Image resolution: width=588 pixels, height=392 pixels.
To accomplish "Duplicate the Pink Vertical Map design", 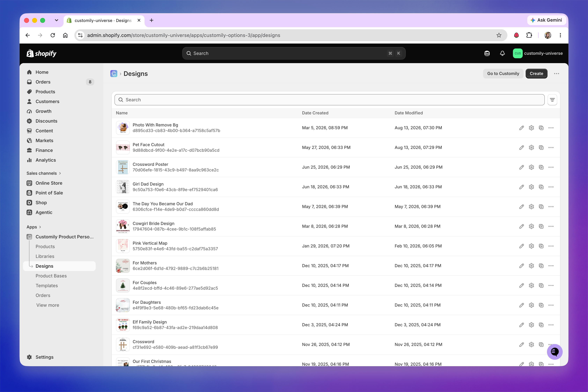I will 541,246.
